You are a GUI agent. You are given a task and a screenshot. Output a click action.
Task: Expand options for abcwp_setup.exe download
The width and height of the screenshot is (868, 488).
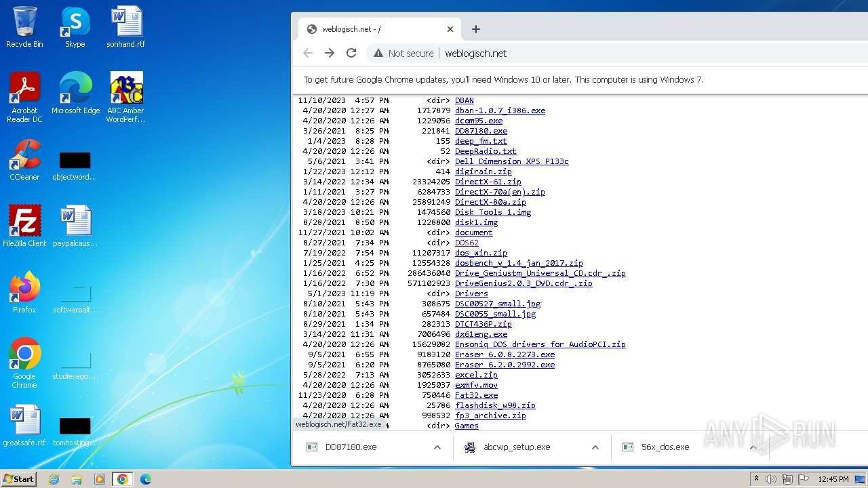tap(595, 447)
